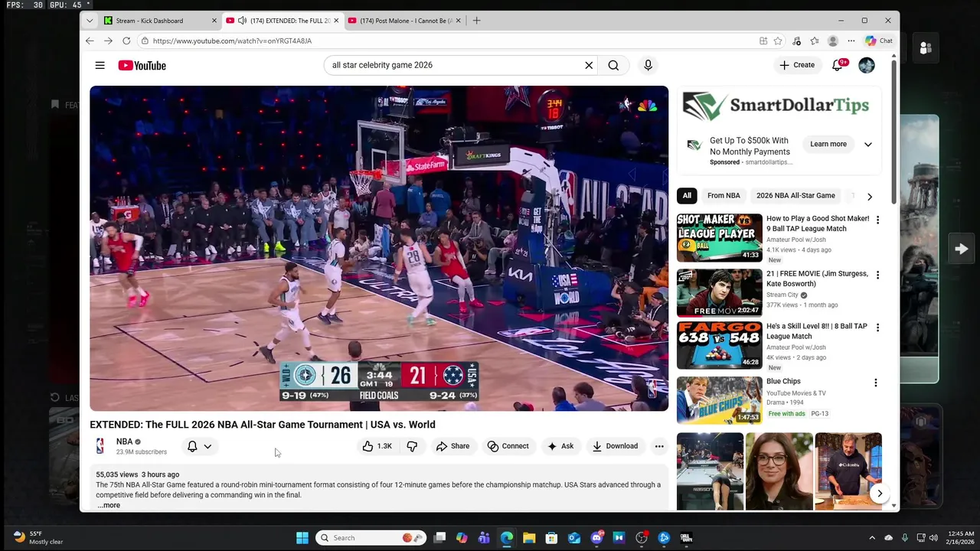Run search with magnifier button
The height and width of the screenshot is (551, 980).
613,65
